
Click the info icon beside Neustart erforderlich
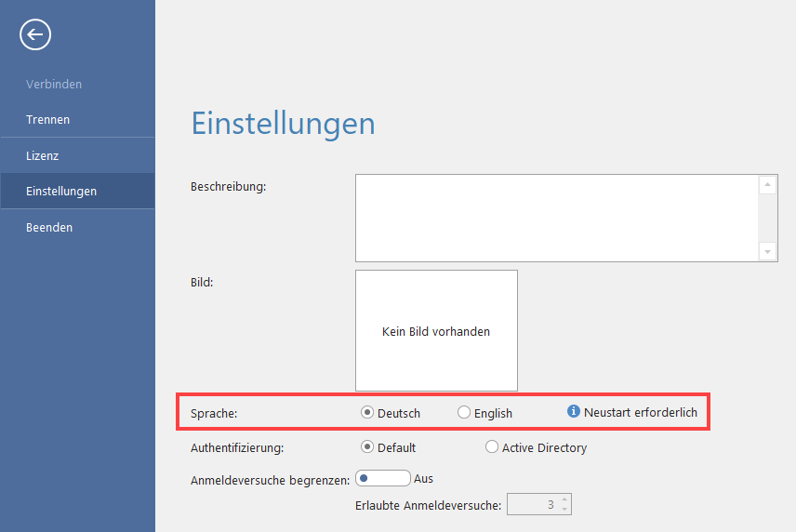(x=574, y=412)
